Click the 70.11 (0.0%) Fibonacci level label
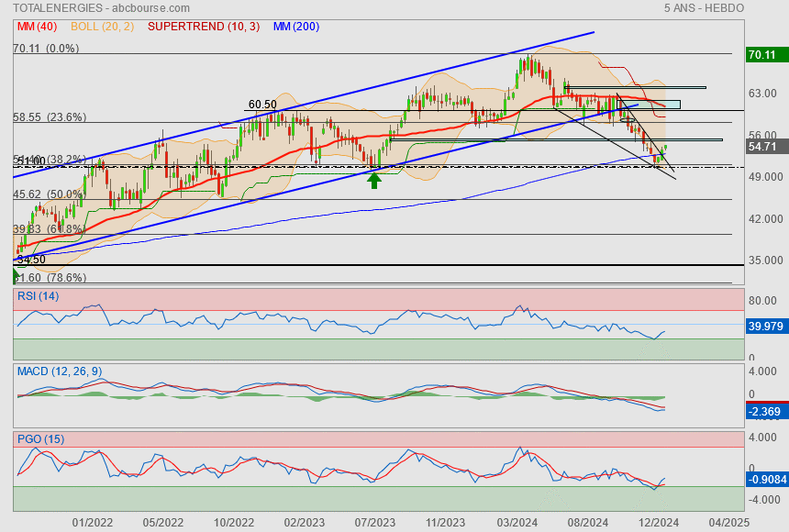This screenshot has height=532, width=789. tap(46, 49)
